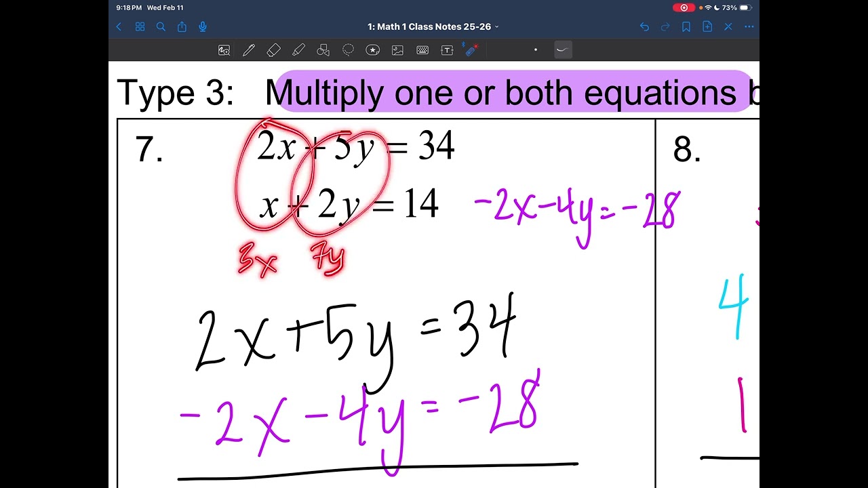Tap the Wi-Fi status icon
Viewport: 868px width, 488px height.
(x=708, y=7)
